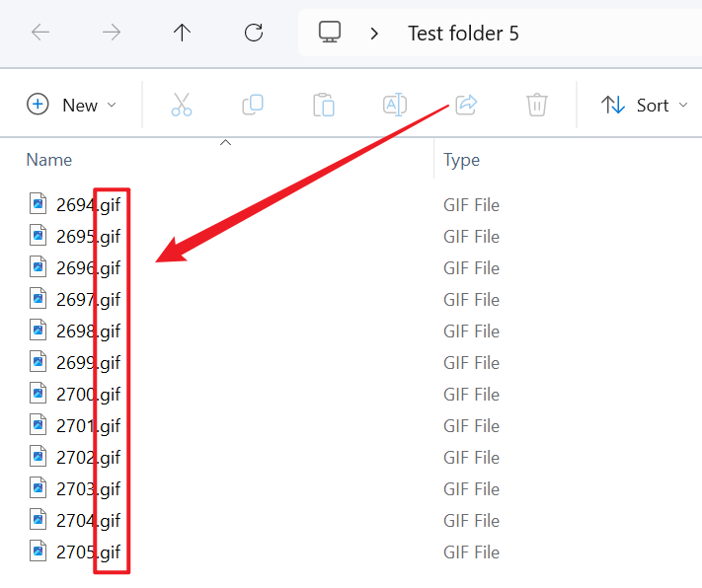Click the This PC monitor icon in address bar
The width and height of the screenshot is (702, 588).
(x=330, y=33)
